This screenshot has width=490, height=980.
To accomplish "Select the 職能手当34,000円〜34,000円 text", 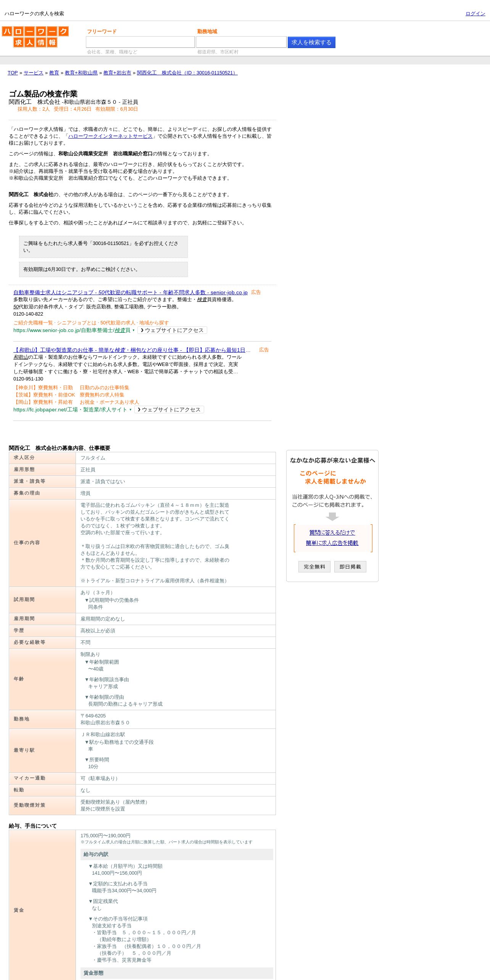I will click(x=124, y=891).
